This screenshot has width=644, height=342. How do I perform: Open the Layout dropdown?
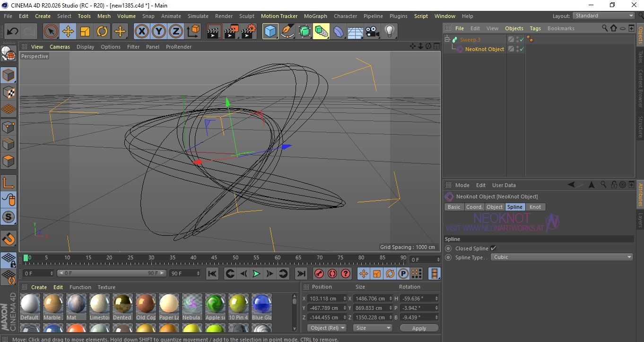click(604, 16)
